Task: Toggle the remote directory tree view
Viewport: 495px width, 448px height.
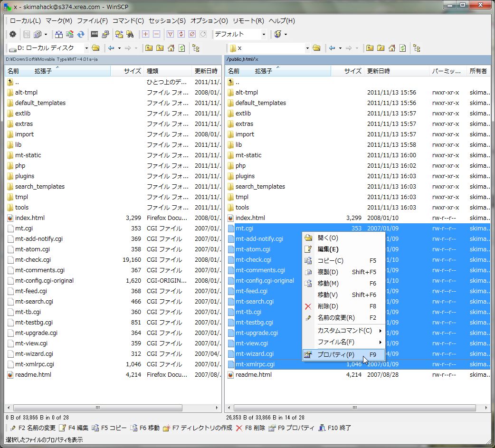Action: (417, 48)
